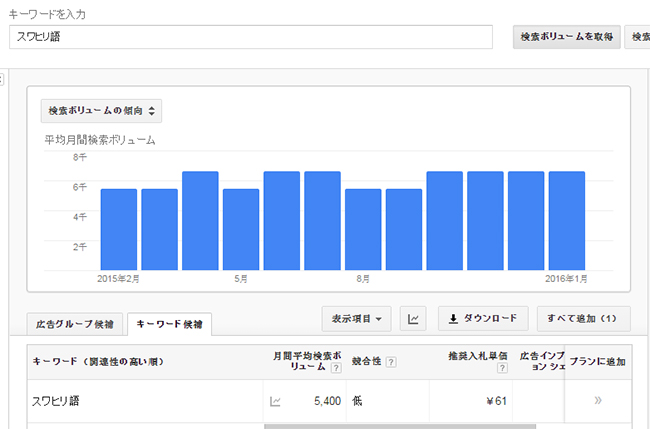The image size is (650, 429).
Task: Click the 5,400 search volume value
Action: pyautogui.click(x=327, y=401)
